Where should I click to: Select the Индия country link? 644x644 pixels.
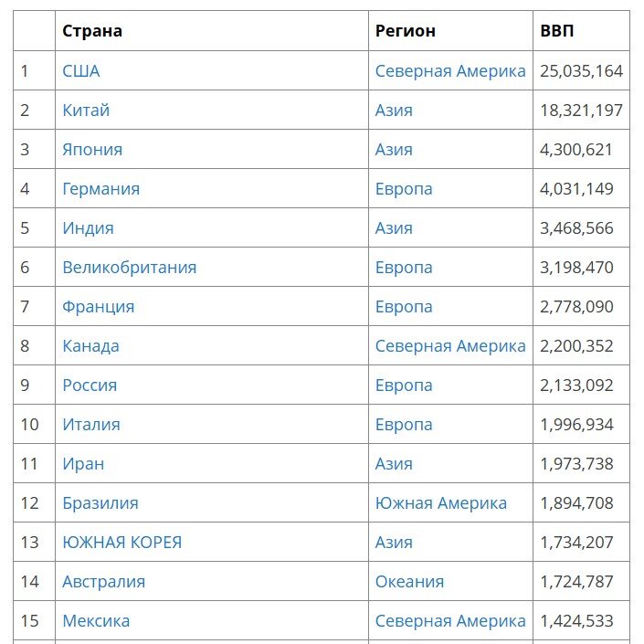[88, 228]
